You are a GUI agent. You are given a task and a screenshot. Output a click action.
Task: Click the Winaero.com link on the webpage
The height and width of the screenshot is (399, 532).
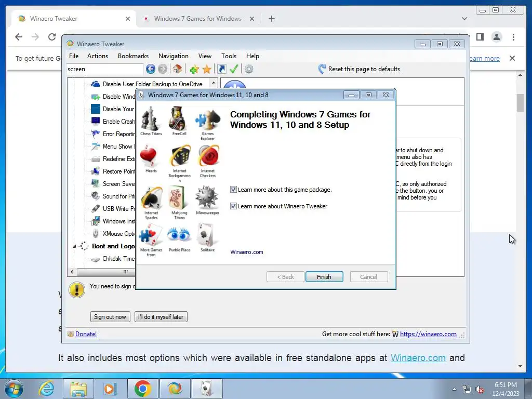pos(418,358)
